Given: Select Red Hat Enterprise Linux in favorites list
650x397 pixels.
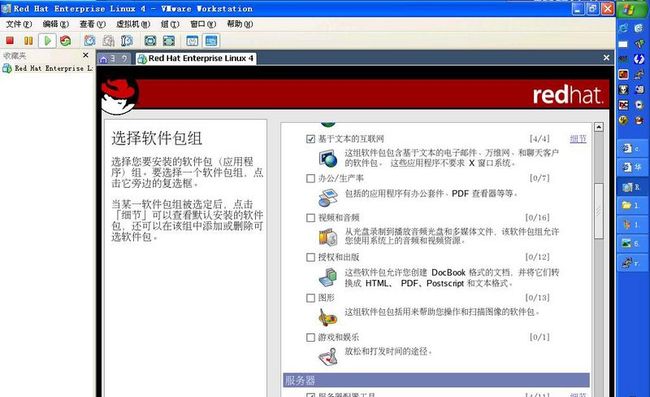Looking at the screenshot, I should click(x=48, y=68).
